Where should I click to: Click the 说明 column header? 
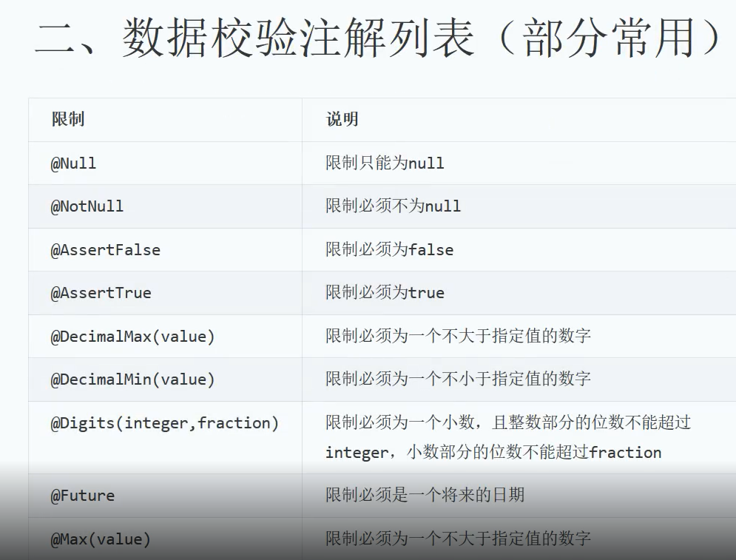(342, 119)
